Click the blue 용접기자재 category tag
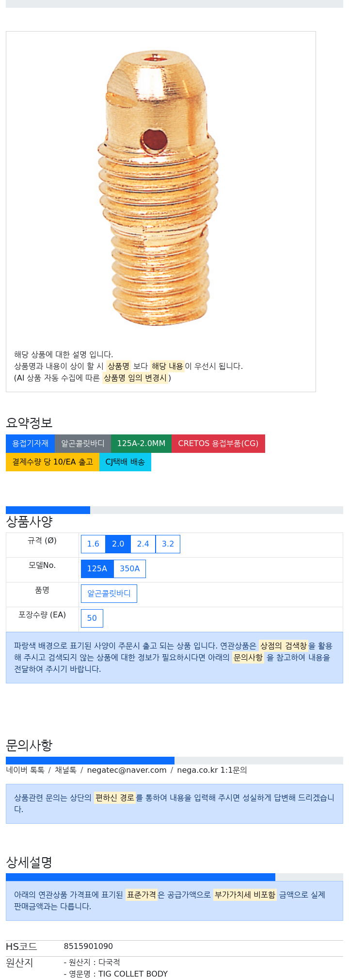 point(30,444)
